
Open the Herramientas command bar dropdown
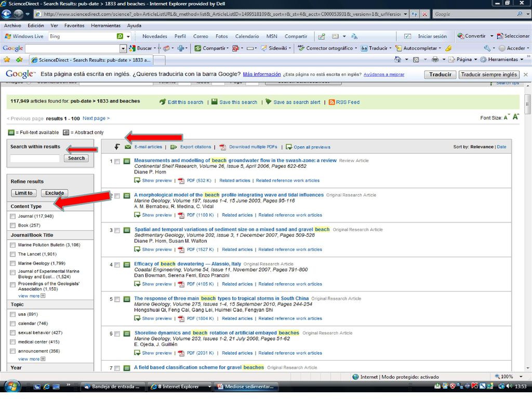coord(502,59)
